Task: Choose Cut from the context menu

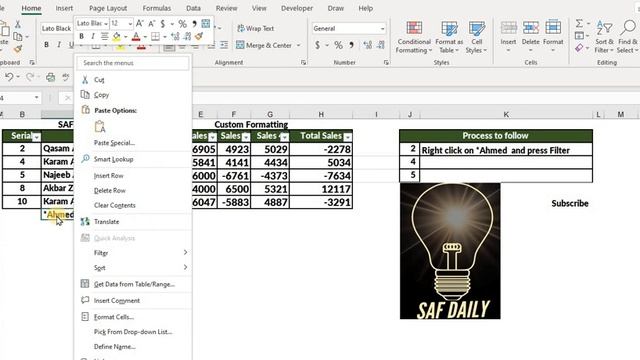Action: [x=133, y=80]
